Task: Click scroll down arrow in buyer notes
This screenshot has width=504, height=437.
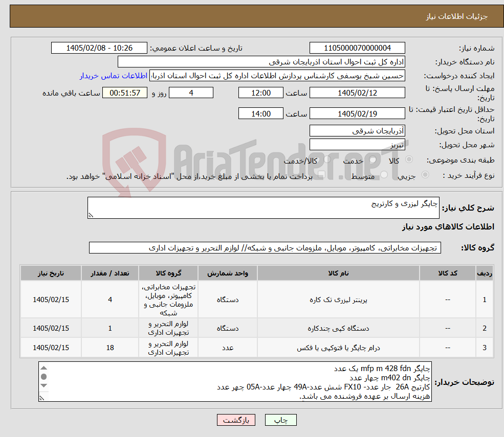Action: pyautogui.click(x=44, y=385)
